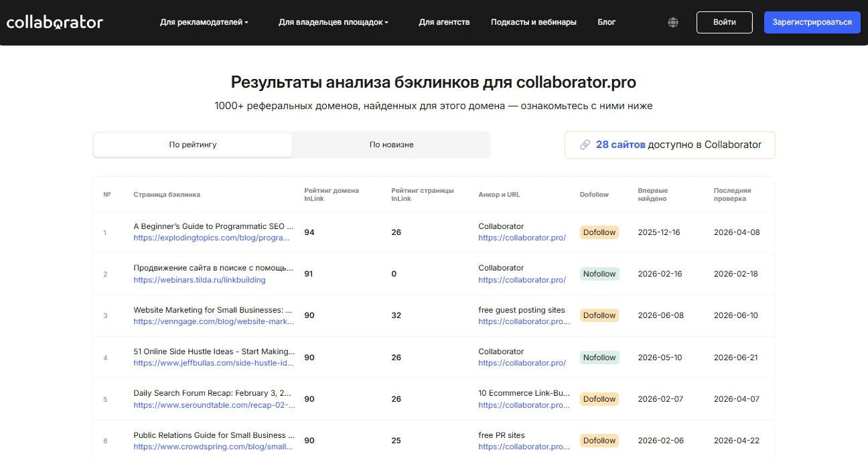This screenshot has width=868, height=458.
Task: Click the Рейтинг страницы InLink column header
Action: pyautogui.click(x=423, y=195)
